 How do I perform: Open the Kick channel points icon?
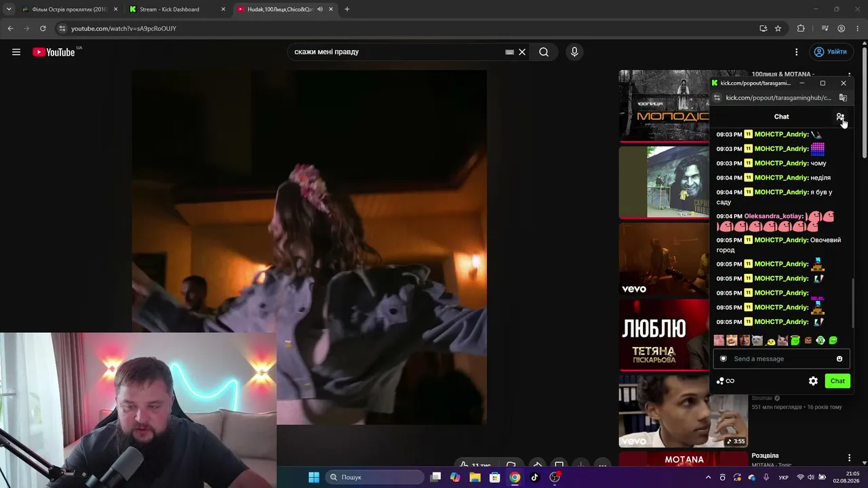[x=725, y=381]
